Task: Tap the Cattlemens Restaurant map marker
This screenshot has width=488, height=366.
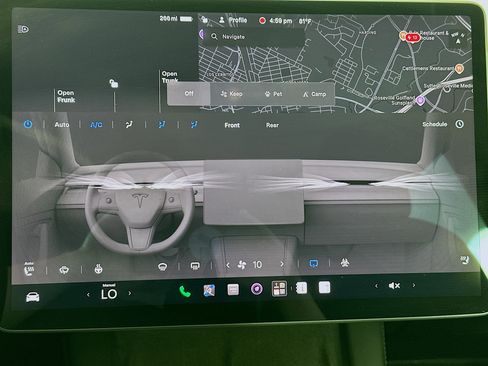Action: click(x=459, y=69)
